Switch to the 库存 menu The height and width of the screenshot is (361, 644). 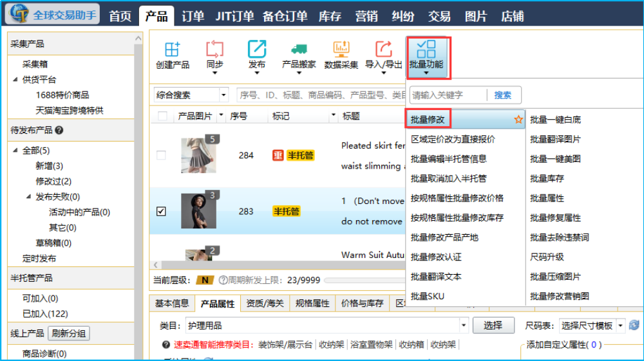(330, 16)
